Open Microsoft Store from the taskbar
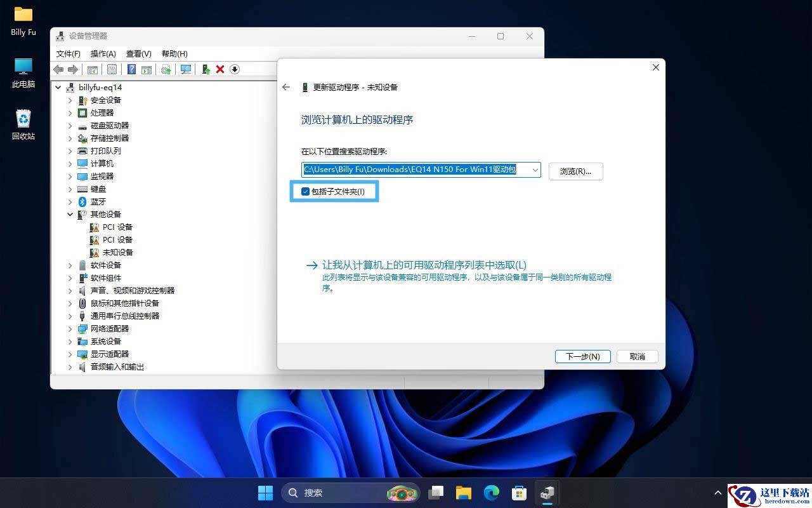The width and height of the screenshot is (812, 508). (x=520, y=493)
